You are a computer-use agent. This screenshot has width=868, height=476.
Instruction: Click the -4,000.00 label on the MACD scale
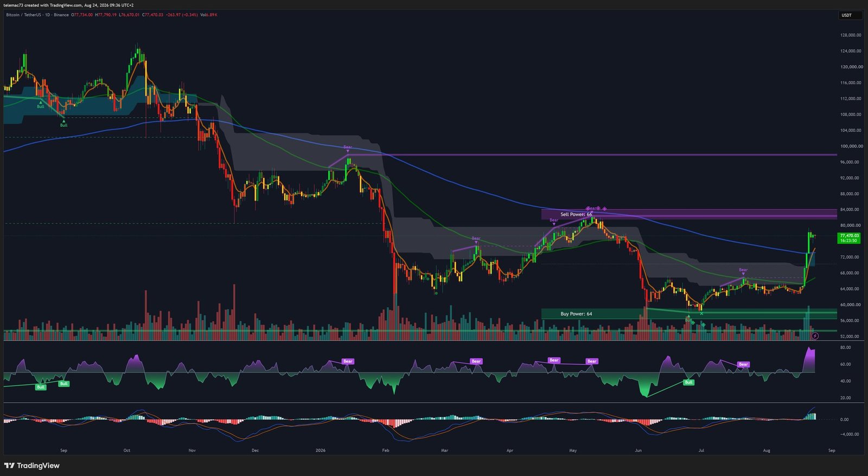tap(849, 434)
